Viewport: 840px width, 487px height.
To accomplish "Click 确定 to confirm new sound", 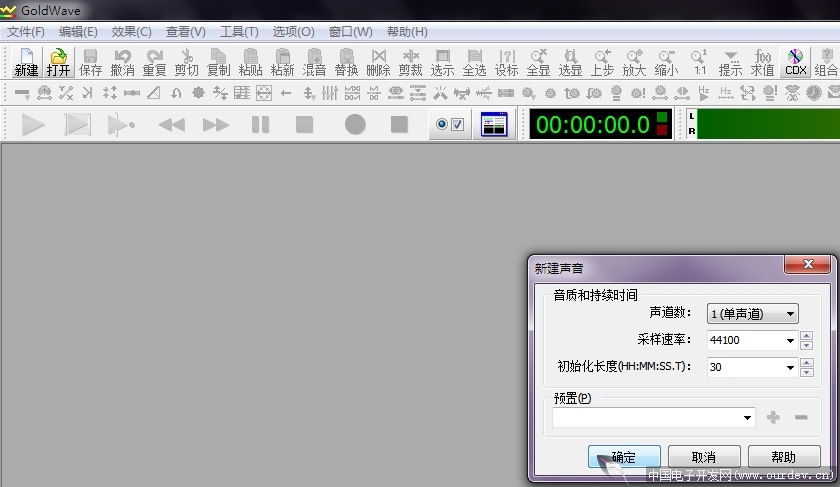I will pyautogui.click(x=624, y=457).
